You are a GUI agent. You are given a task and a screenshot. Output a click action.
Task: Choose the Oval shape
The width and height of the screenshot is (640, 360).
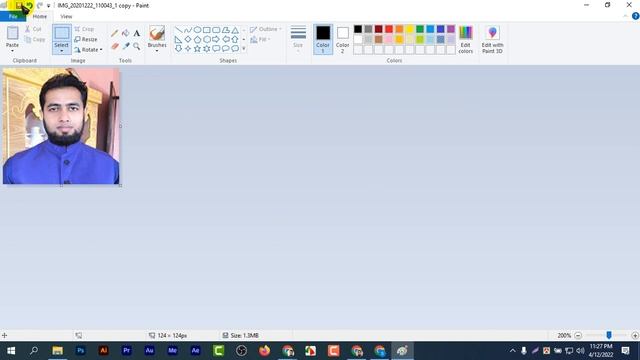(x=197, y=30)
